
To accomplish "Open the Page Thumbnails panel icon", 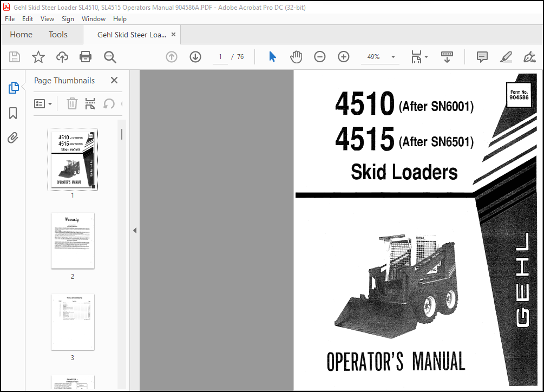I will (x=14, y=88).
